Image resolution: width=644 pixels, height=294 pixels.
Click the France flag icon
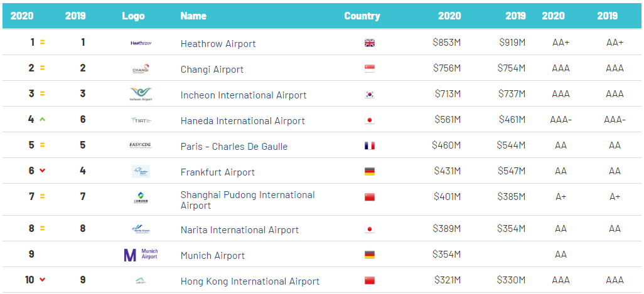click(x=370, y=146)
